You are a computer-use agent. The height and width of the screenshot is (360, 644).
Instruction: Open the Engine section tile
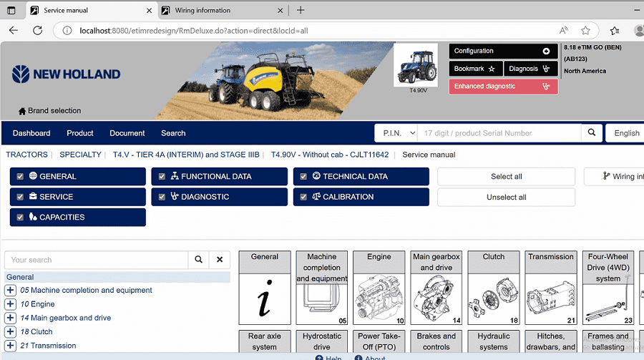pyautogui.click(x=379, y=288)
